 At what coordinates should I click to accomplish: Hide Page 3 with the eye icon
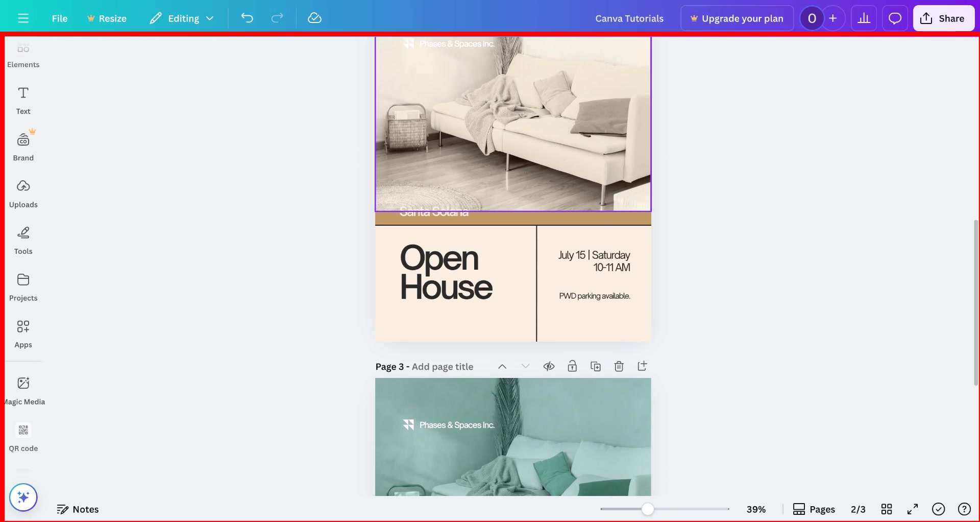coord(549,366)
